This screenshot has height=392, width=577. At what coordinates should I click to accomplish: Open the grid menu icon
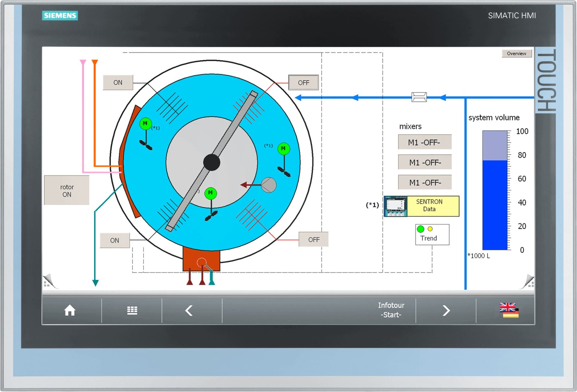(x=132, y=310)
